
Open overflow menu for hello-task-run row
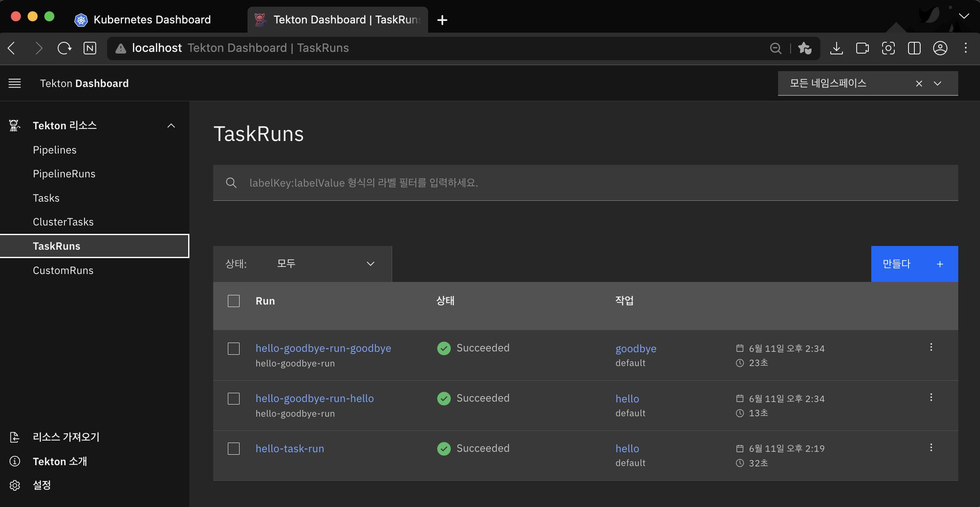click(931, 448)
